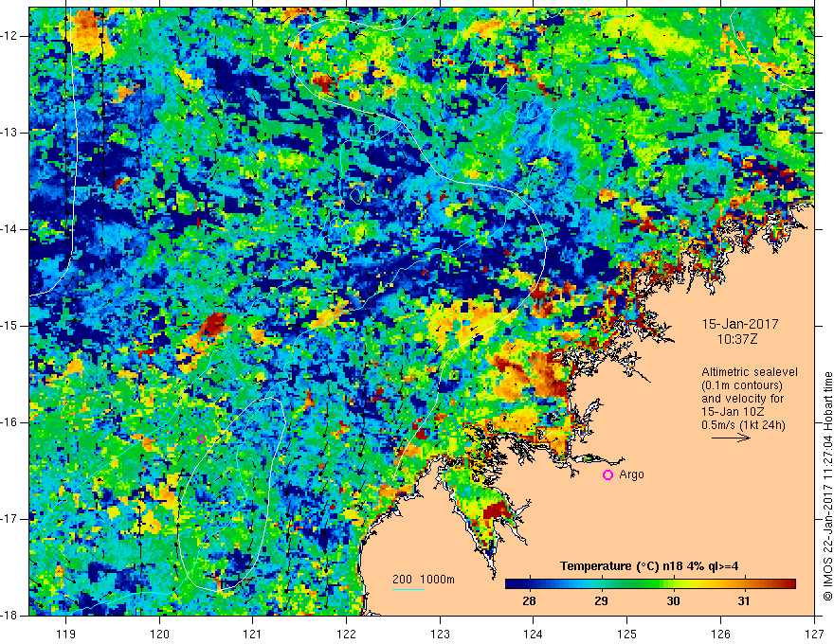Click longitude axis label 123
The width and height of the screenshot is (834, 644).
pos(440,634)
